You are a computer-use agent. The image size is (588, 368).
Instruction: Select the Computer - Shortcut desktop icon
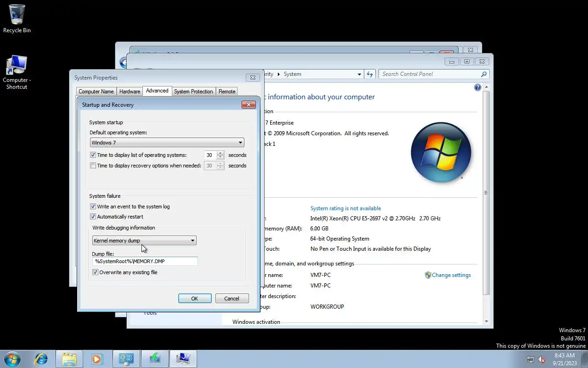click(x=17, y=72)
